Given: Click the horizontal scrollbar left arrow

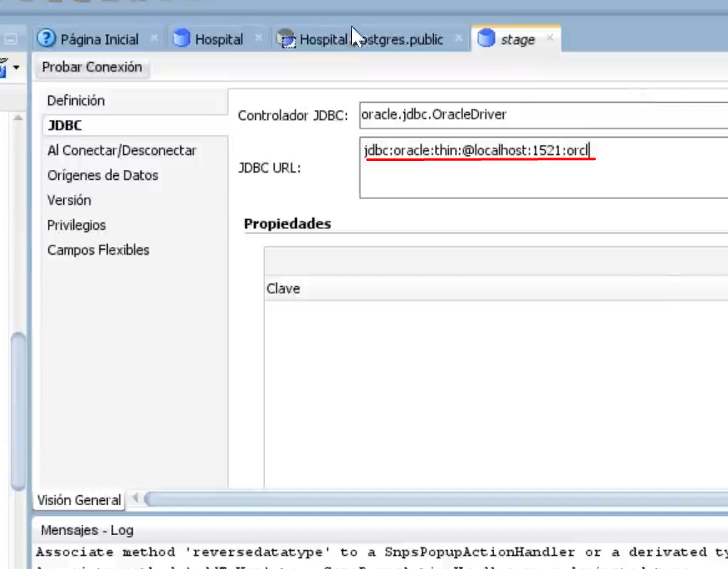Looking at the screenshot, I should tap(135, 498).
